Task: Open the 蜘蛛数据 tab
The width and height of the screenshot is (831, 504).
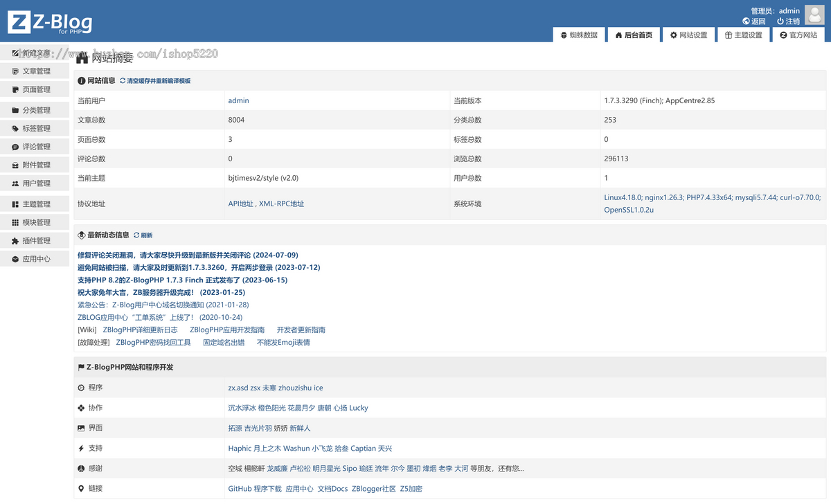Action: coord(579,35)
